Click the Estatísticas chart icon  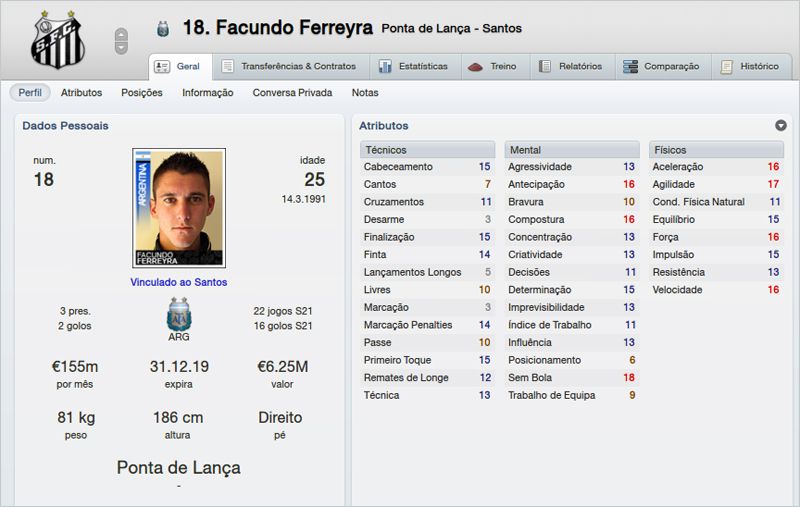tap(385, 67)
